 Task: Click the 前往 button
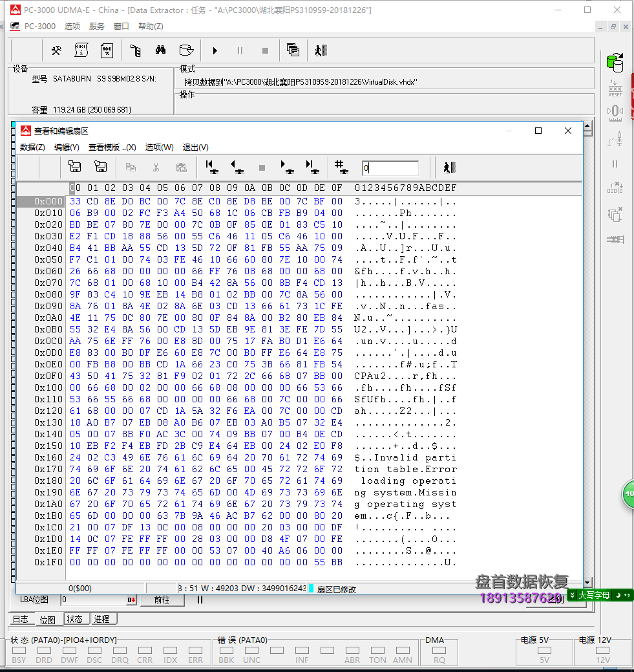coord(162,600)
